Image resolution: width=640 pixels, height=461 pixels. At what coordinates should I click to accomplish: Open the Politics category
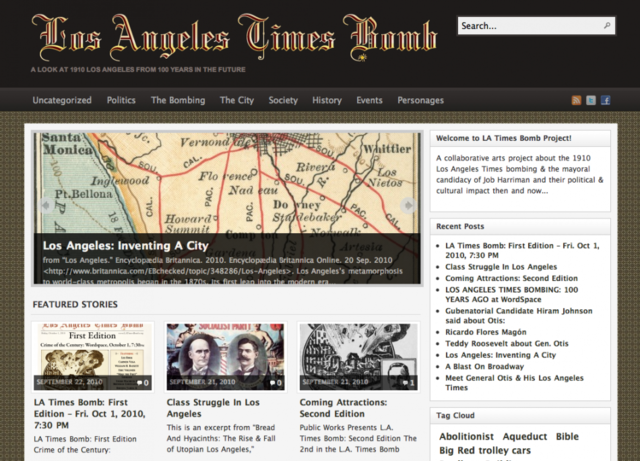(121, 100)
